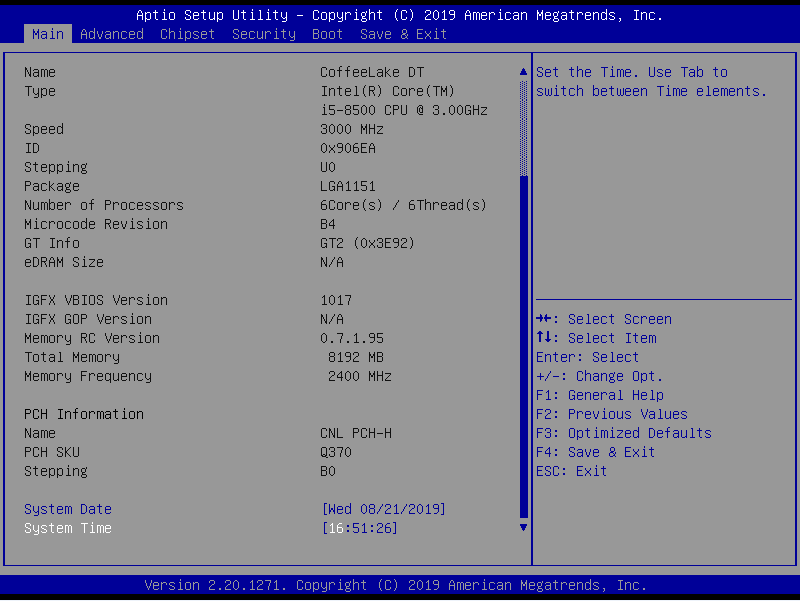Select the Main tab
Screen dimensions: 800x601
48,34
